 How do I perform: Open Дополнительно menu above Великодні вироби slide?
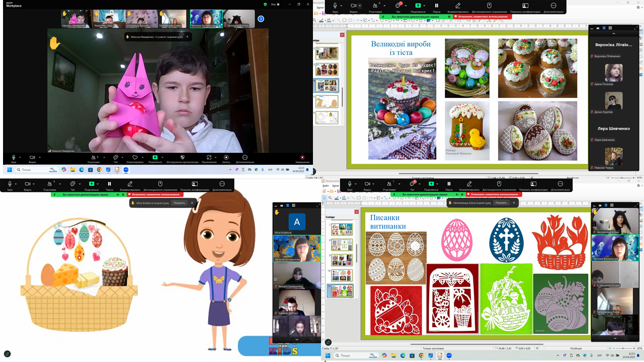click(x=553, y=7)
